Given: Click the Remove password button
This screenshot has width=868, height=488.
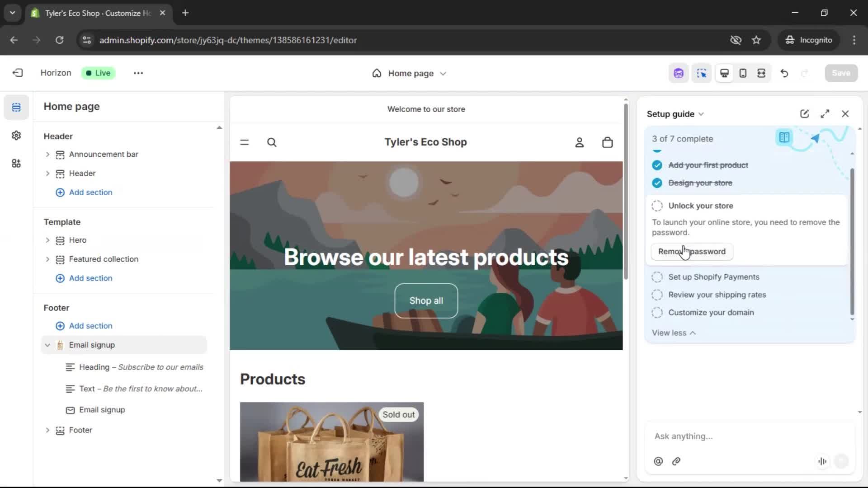Looking at the screenshot, I should (x=692, y=252).
